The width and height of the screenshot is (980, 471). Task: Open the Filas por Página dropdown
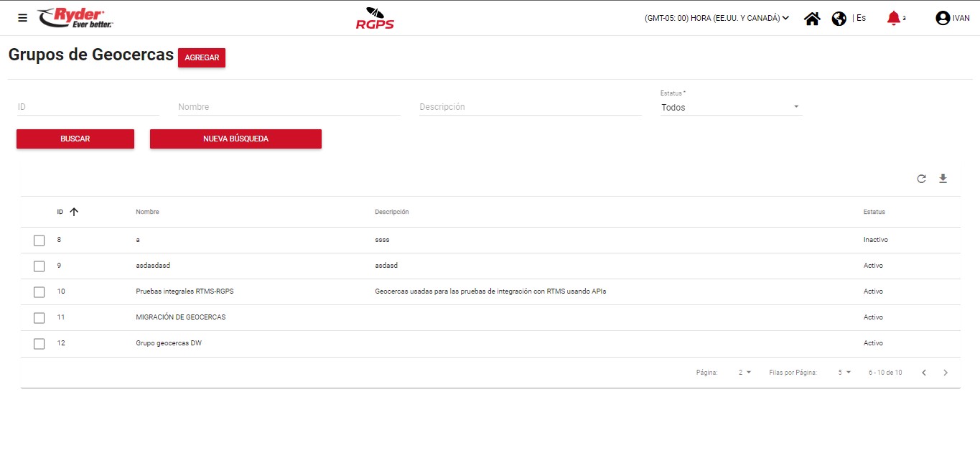[x=844, y=373]
